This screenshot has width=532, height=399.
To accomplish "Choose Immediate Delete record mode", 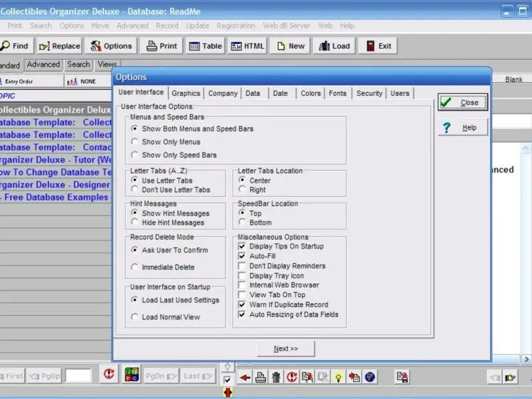I will click(135, 267).
